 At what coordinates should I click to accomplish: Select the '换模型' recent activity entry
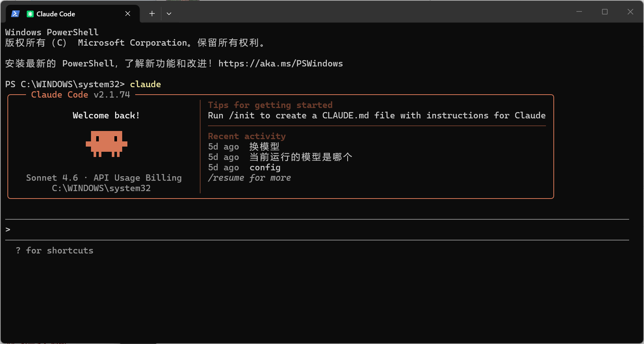pos(264,147)
